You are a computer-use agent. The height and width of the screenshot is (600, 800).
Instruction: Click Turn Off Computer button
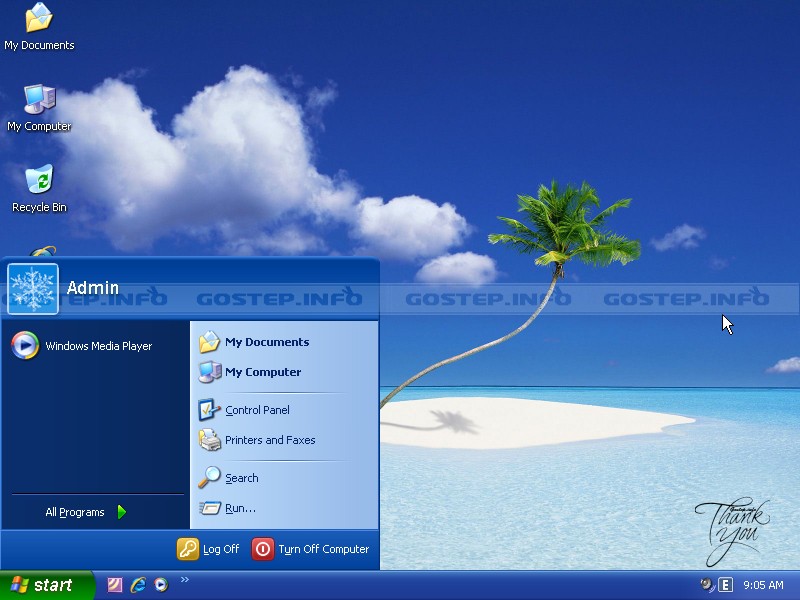(x=311, y=549)
